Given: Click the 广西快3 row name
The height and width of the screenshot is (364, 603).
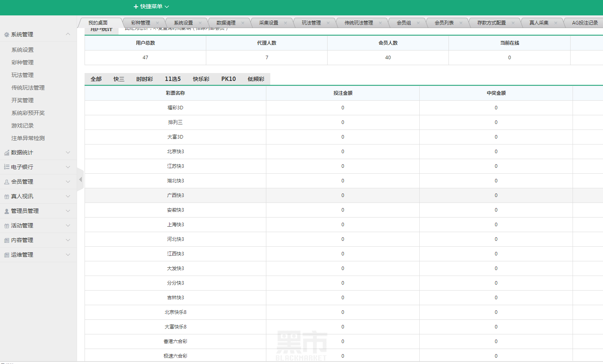Looking at the screenshot, I should coord(175,195).
